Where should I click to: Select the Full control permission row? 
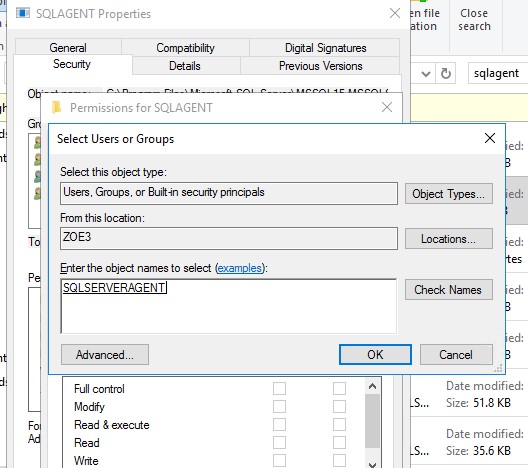tap(214, 389)
